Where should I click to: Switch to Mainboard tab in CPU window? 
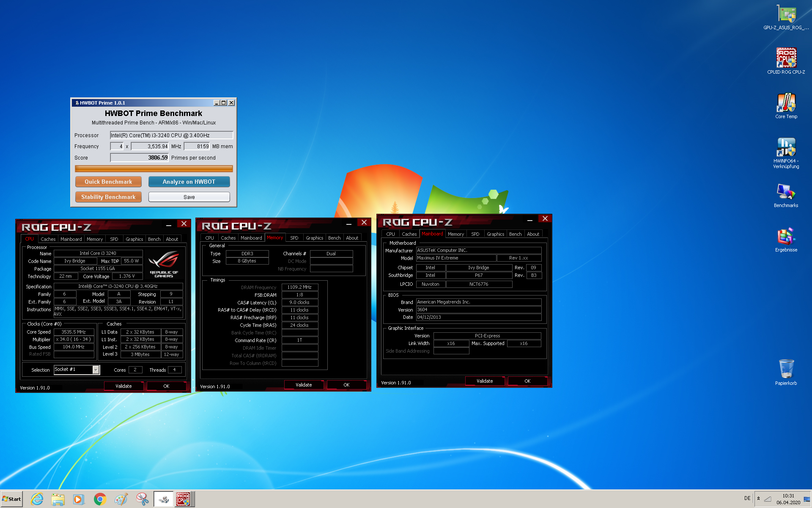pos(71,239)
